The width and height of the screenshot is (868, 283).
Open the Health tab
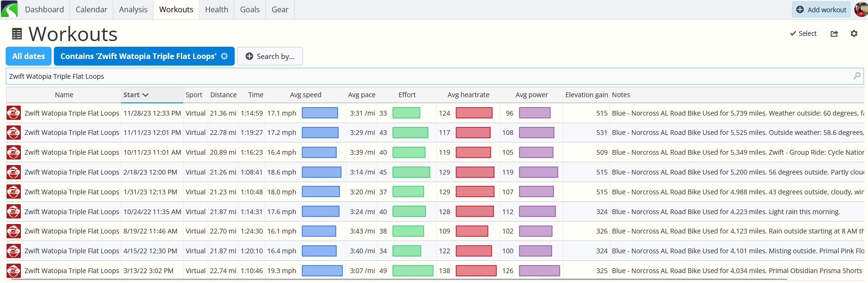217,9
